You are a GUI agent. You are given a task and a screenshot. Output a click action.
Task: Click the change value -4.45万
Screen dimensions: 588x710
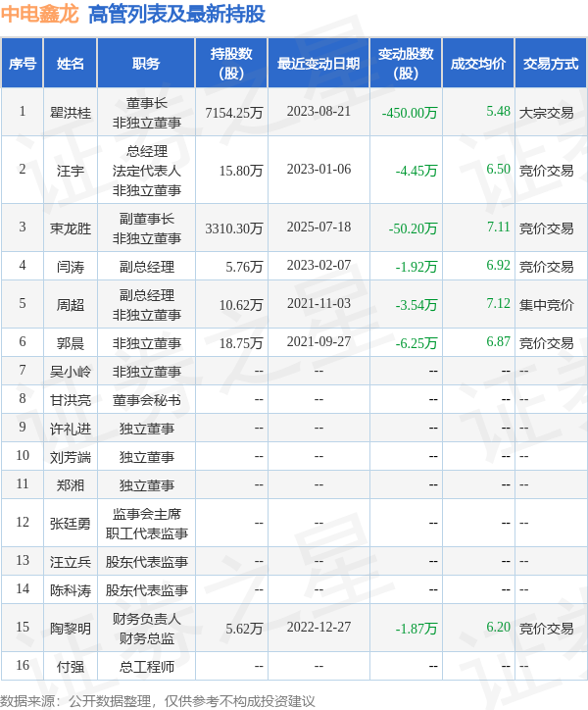416,171
